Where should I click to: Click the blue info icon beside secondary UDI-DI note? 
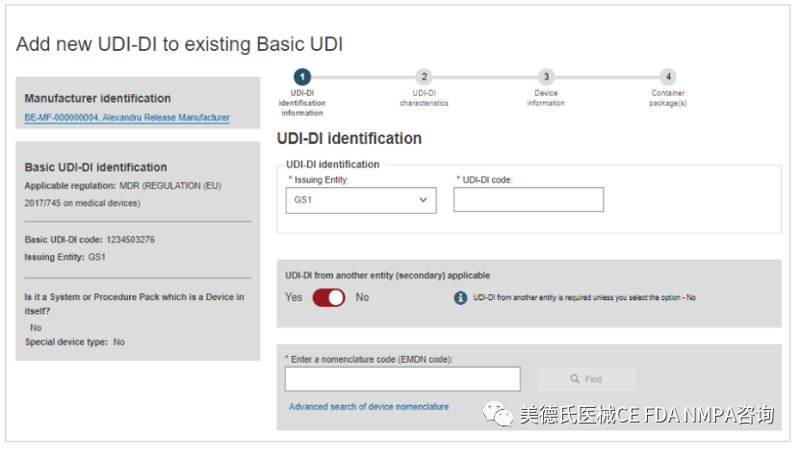(461, 298)
